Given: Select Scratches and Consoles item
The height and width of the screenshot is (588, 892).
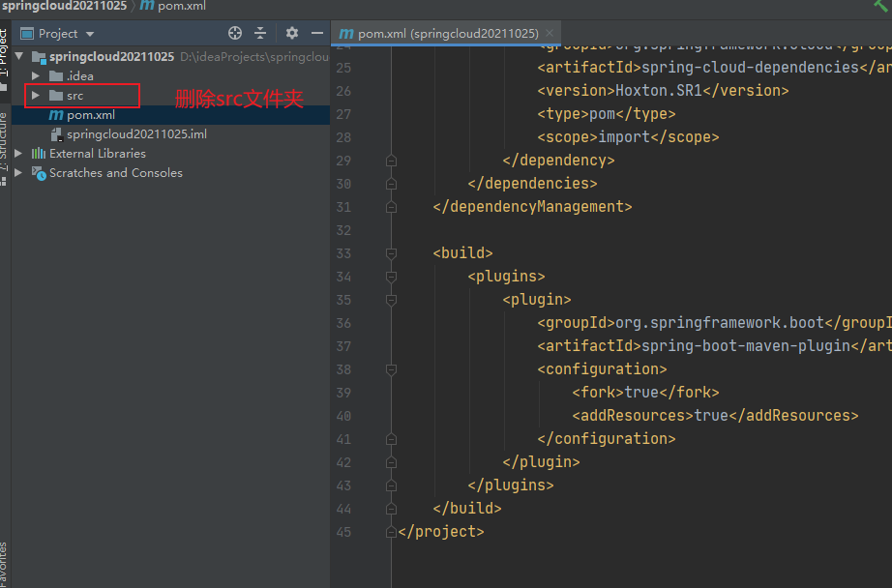Looking at the screenshot, I should coord(116,173).
